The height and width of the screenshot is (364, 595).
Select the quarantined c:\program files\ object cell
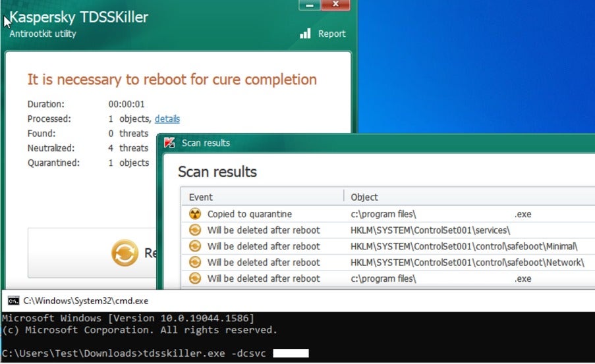coord(441,214)
